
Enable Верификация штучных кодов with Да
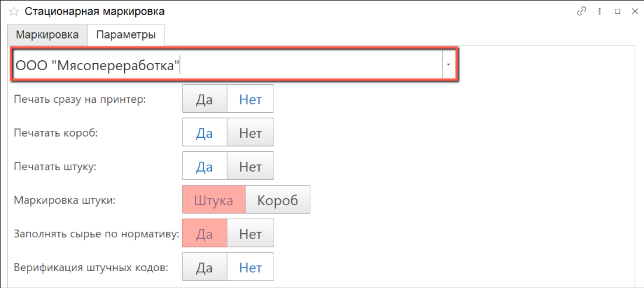pos(204,268)
